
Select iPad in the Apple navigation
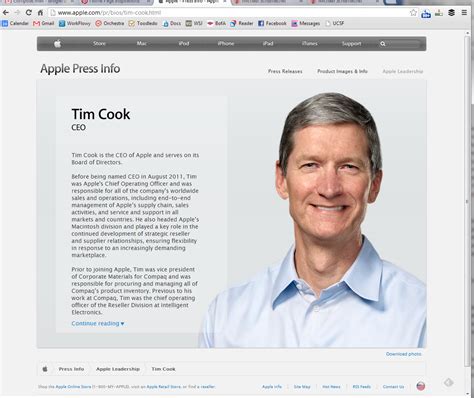(268, 43)
